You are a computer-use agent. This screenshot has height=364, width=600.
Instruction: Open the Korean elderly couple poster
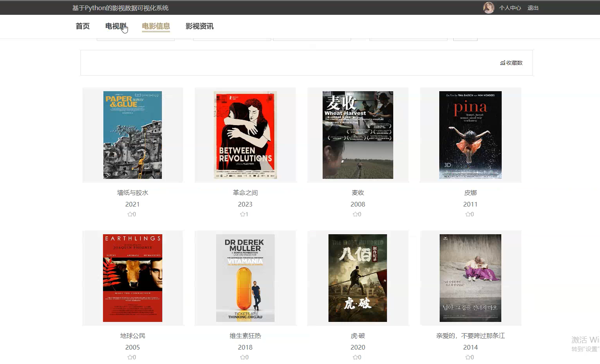pyautogui.click(x=470, y=278)
